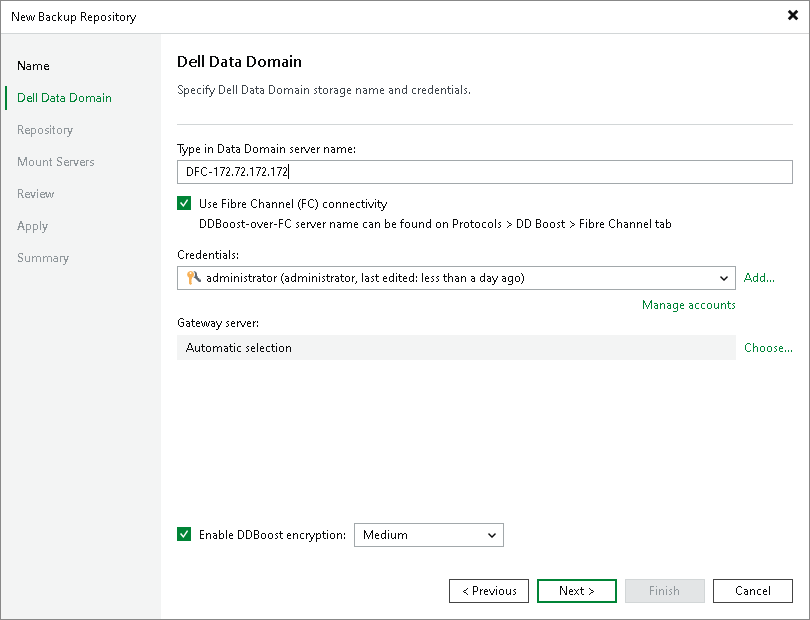Click 'Specify Dell Data Domain storage name' description
Viewport: 810px width, 620px height.
(x=323, y=90)
